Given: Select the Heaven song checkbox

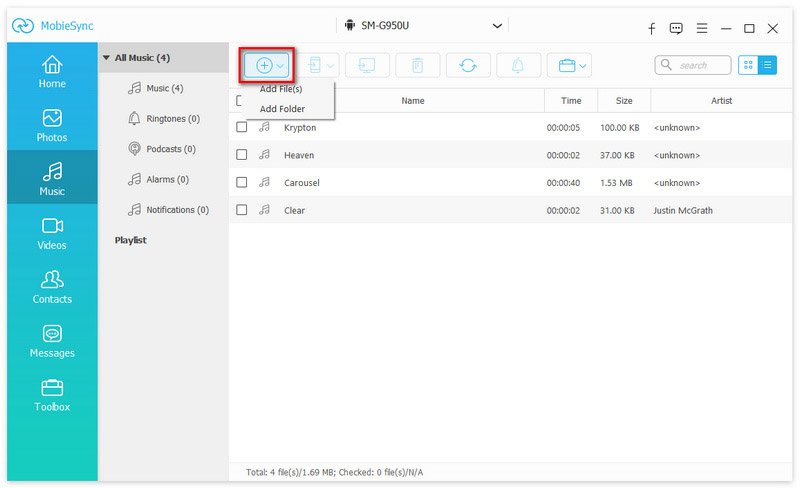Looking at the screenshot, I should [x=242, y=155].
